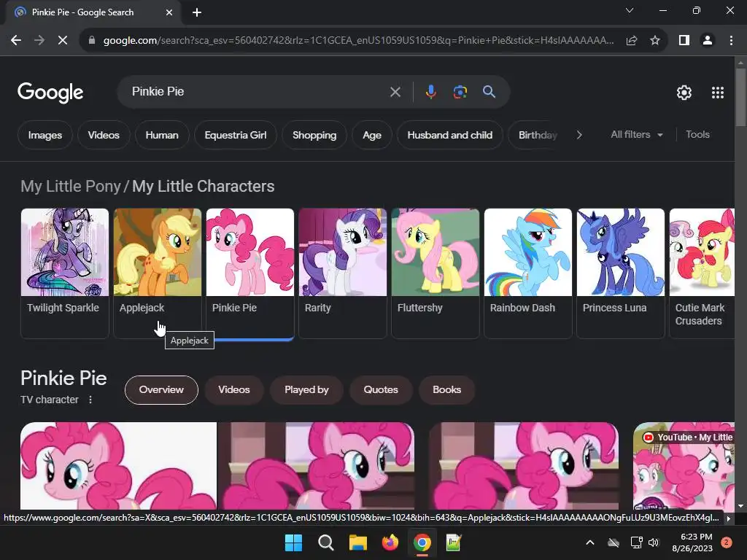The width and height of the screenshot is (747, 560).
Task: Select the Shopping filter chip
Action: pos(314,135)
